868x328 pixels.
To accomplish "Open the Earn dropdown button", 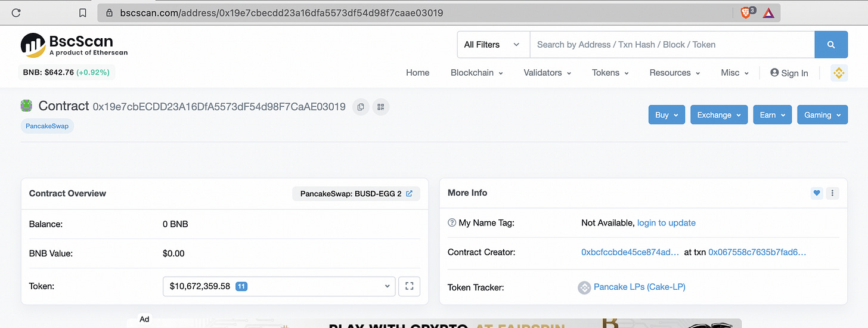I will point(773,115).
